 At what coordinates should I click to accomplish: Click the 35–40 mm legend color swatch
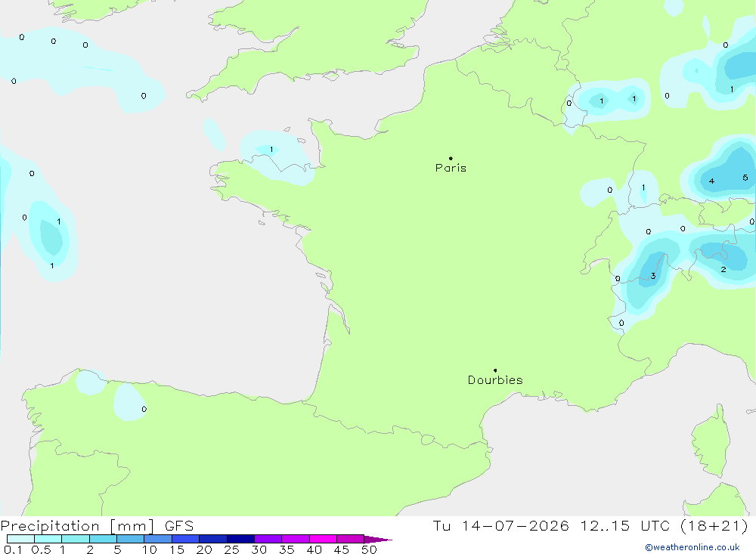click(x=296, y=539)
